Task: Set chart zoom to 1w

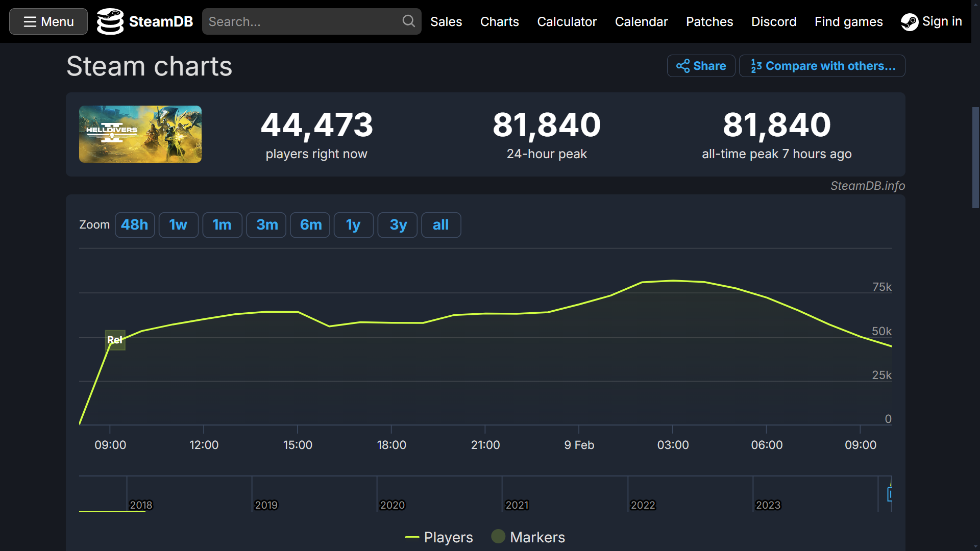Action: pyautogui.click(x=178, y=225)
